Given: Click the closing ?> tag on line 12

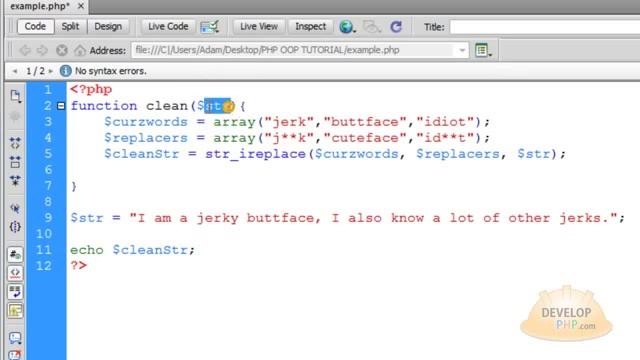Looking at the screenshot, I should (78, 266).
